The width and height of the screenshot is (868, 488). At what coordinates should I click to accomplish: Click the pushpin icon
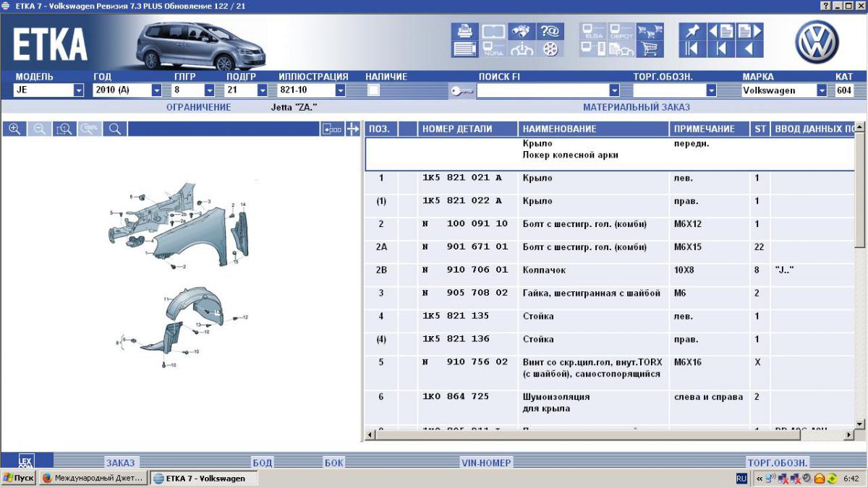[x=692, y=31]
